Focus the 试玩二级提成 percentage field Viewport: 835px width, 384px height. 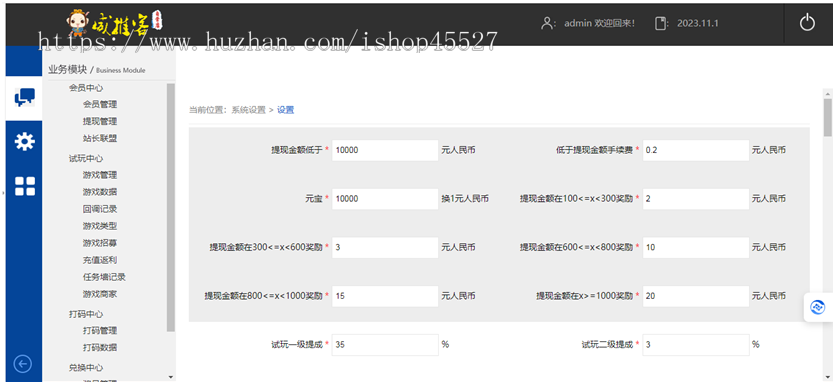[x=696, y=345]
